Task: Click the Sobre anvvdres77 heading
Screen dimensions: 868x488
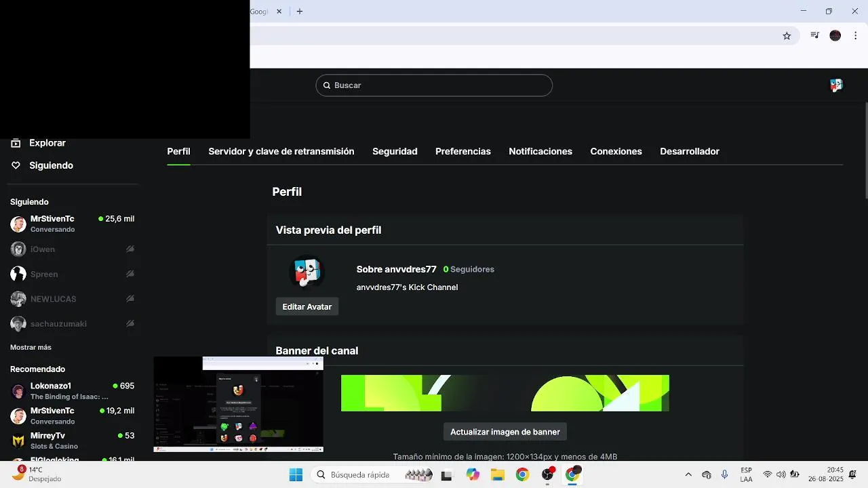Action: 397,269
